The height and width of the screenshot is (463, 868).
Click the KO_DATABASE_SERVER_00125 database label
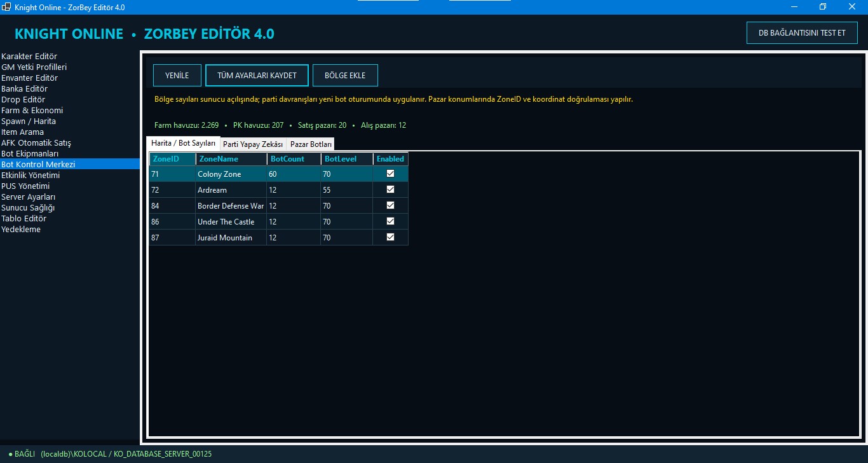[163, 454]
